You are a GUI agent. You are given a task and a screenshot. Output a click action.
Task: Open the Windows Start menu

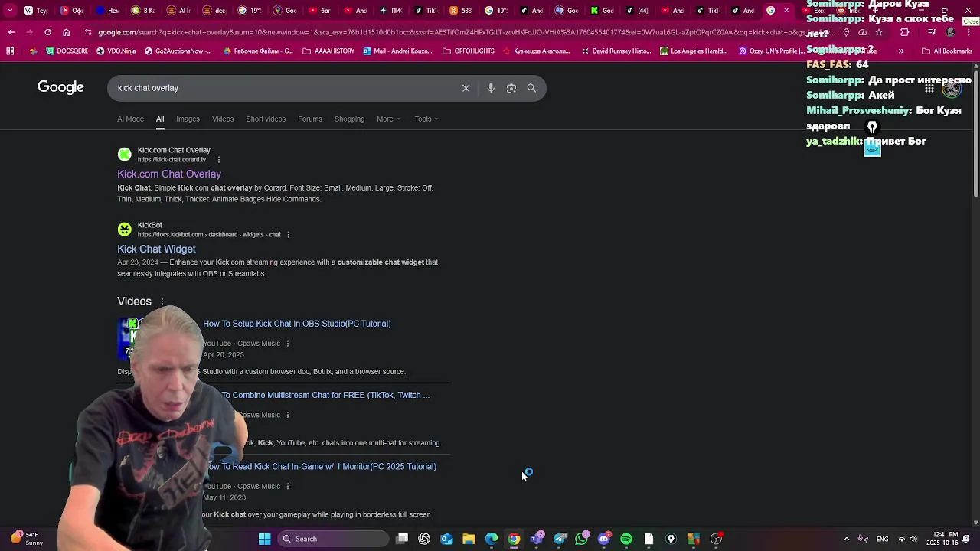(x=264, y=539)
